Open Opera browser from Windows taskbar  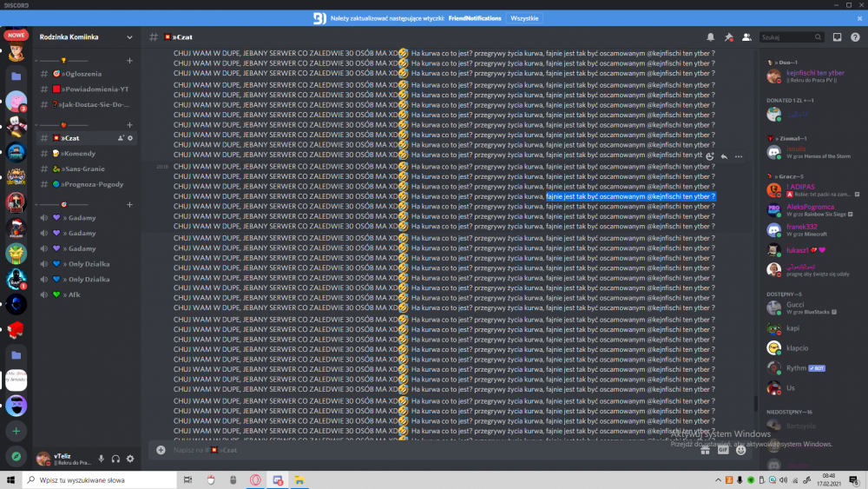click(255, 479)
